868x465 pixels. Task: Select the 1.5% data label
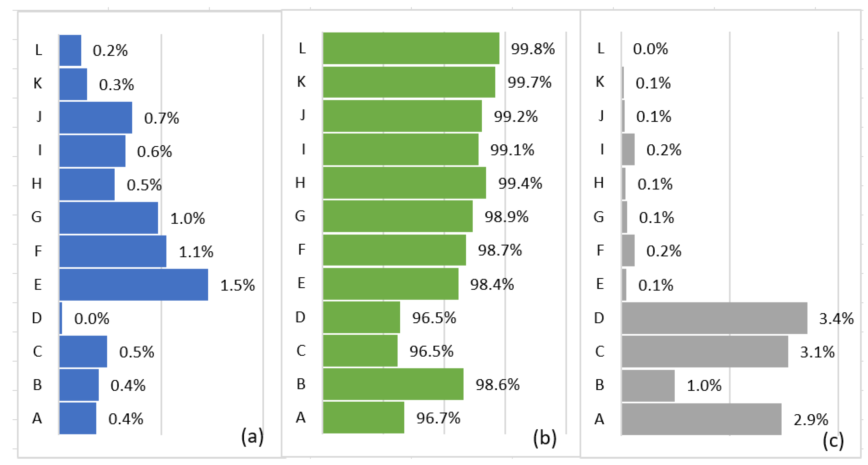point(238,285)
